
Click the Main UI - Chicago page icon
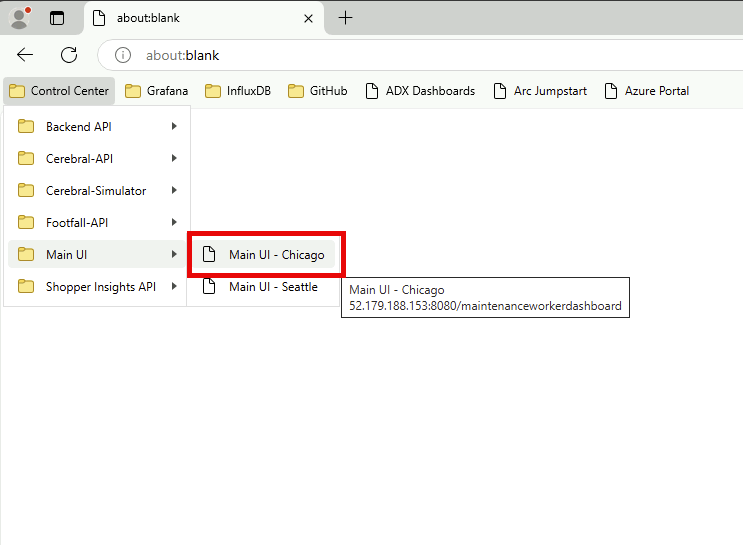tap(209, 254)
